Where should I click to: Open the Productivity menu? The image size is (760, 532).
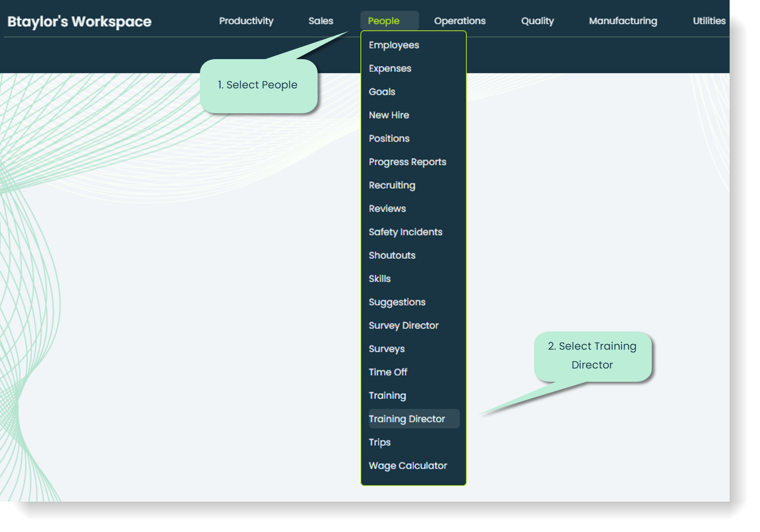pyautogui.click(x=246, y=20)
